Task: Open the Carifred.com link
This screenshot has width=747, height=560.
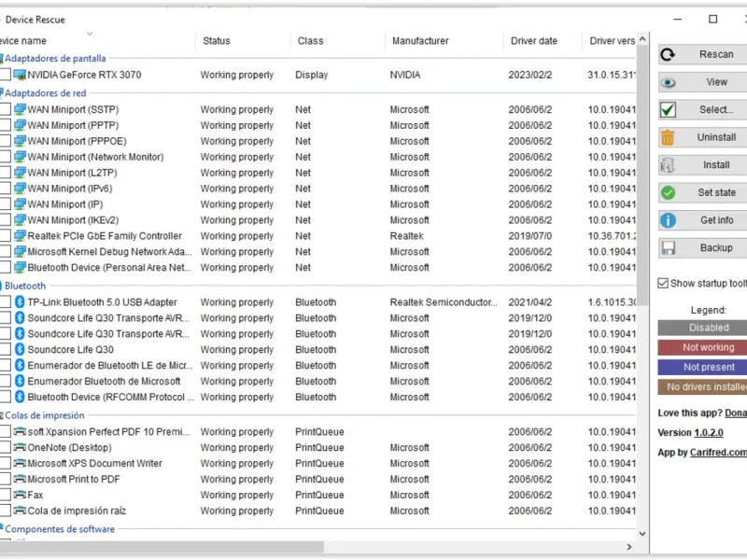Action: pos(718,453)
